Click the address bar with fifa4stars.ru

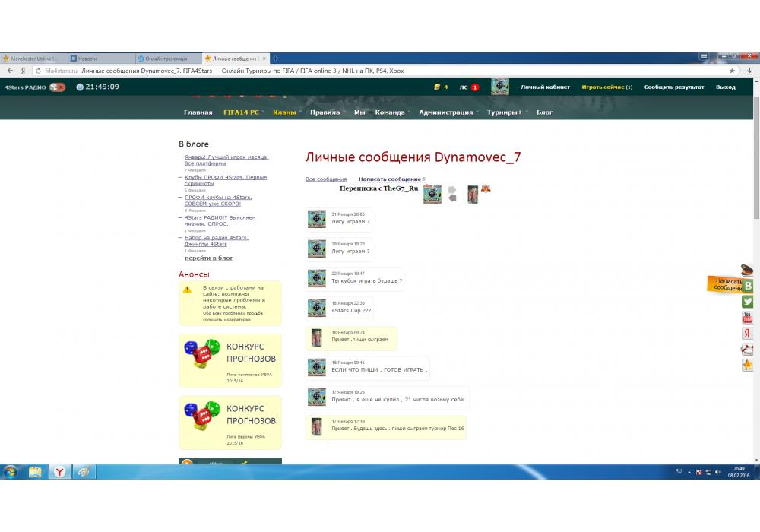(378, 71)
